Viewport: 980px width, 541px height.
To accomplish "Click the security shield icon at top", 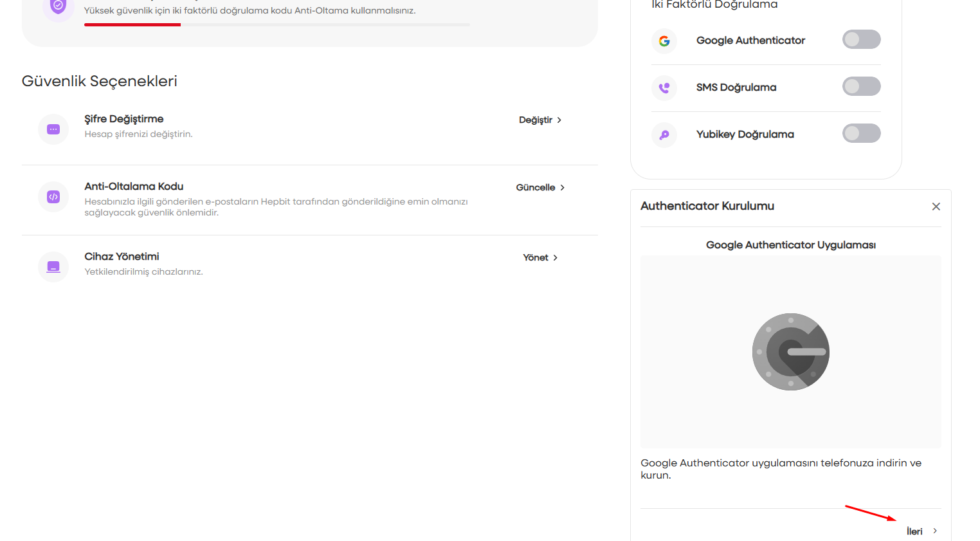I will tap(58, 7).
